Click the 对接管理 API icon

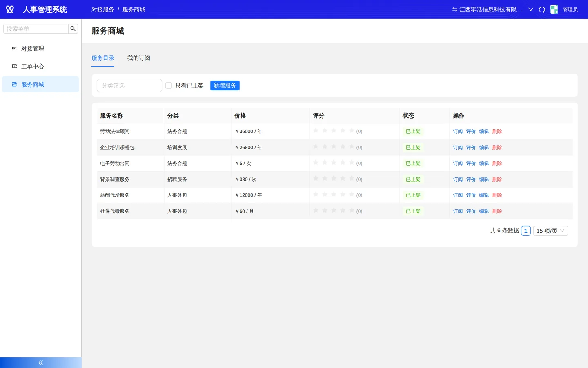14,48
